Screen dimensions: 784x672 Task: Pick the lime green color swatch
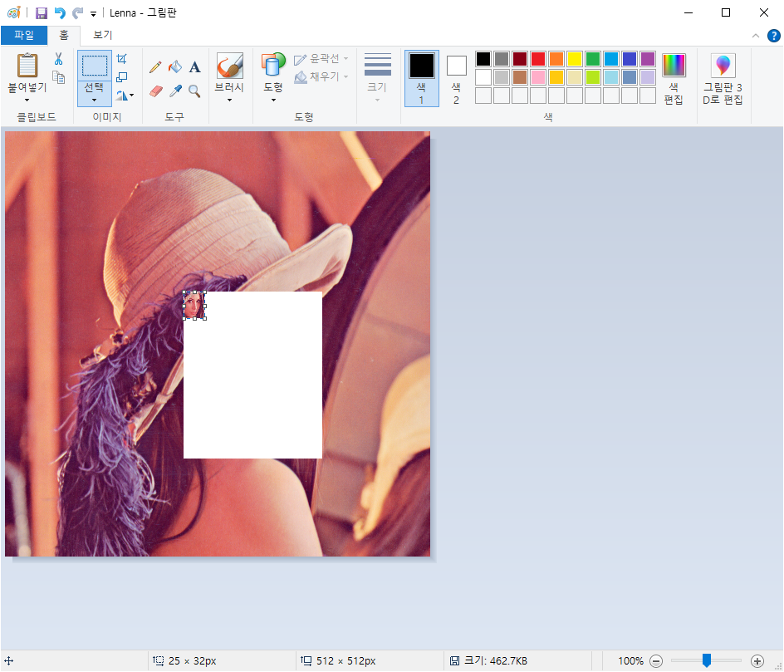[x=592, y=77]
